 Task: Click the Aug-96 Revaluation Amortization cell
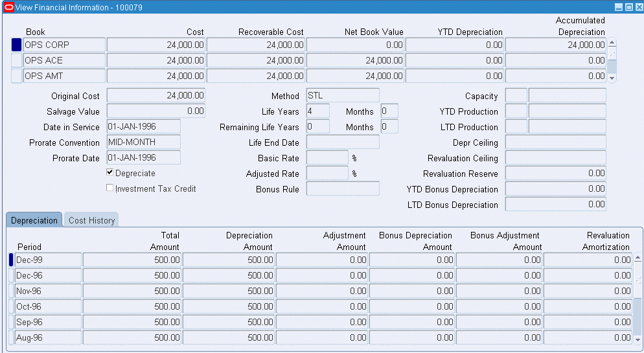(x=588, y=338)
